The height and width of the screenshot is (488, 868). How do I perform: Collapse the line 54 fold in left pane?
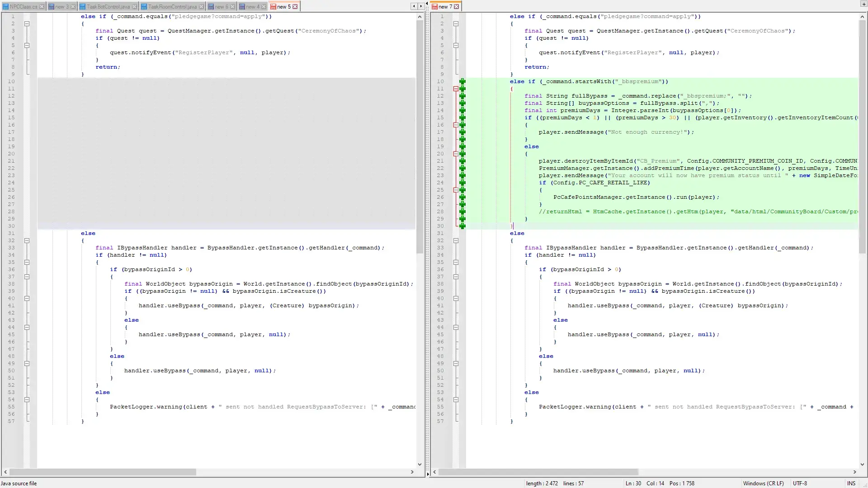[27, 400]
